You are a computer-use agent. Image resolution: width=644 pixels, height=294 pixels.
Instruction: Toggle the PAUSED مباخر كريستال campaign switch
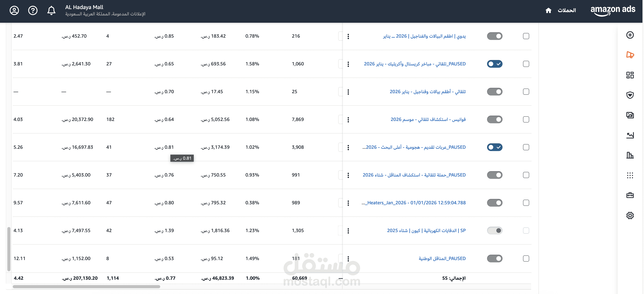coord(494,64)
